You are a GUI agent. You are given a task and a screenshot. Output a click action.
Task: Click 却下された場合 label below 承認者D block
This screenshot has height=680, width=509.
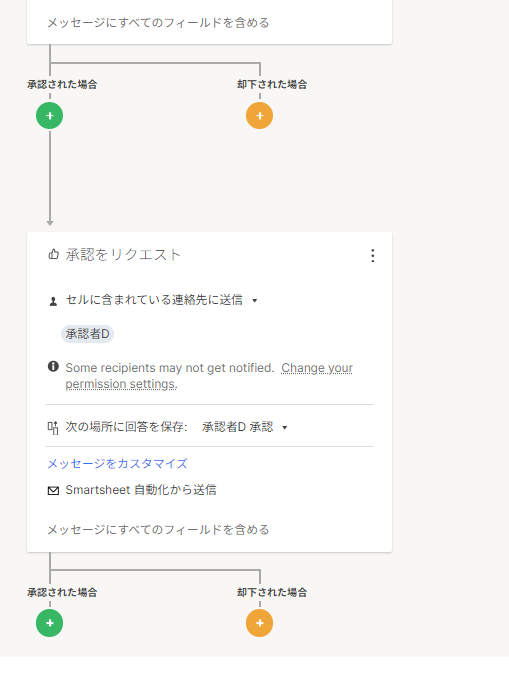272,592
